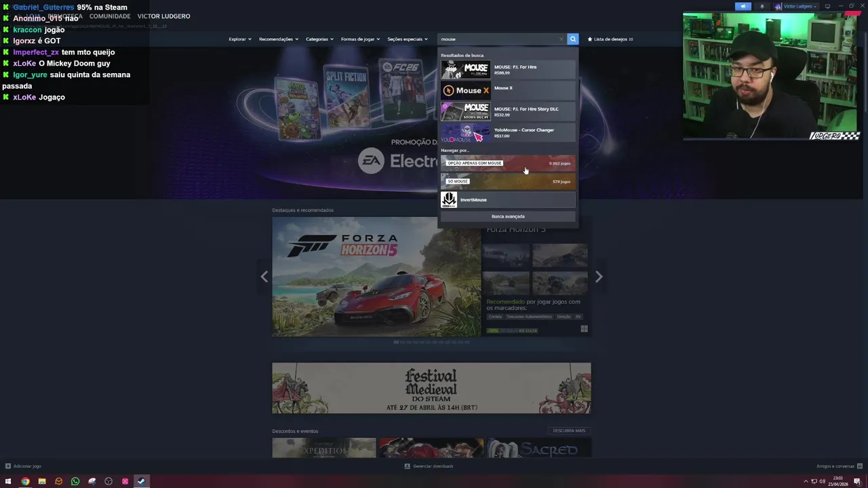Click the first carousel page indicator dot

coord(396,342)
